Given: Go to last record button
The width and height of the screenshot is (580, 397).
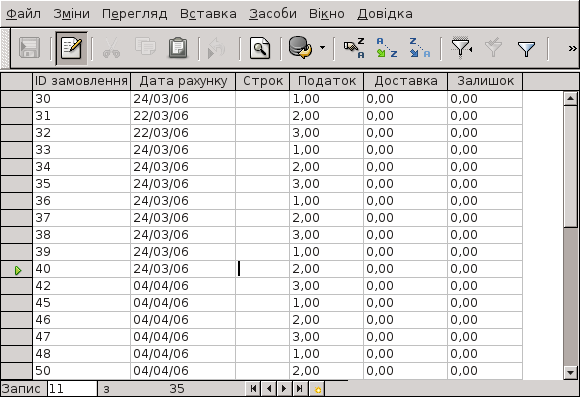Looking at the screenshot, I should click(x=300, y=388).
